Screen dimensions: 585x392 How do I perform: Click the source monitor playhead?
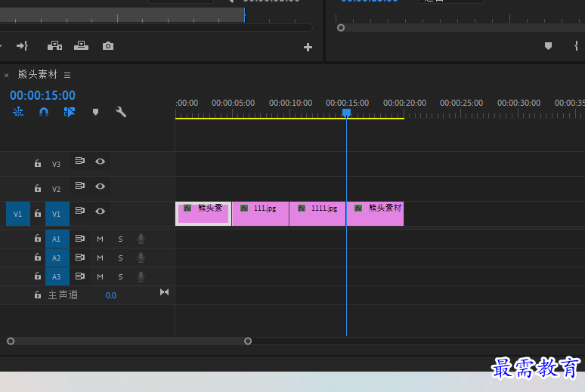pos(245,15)
